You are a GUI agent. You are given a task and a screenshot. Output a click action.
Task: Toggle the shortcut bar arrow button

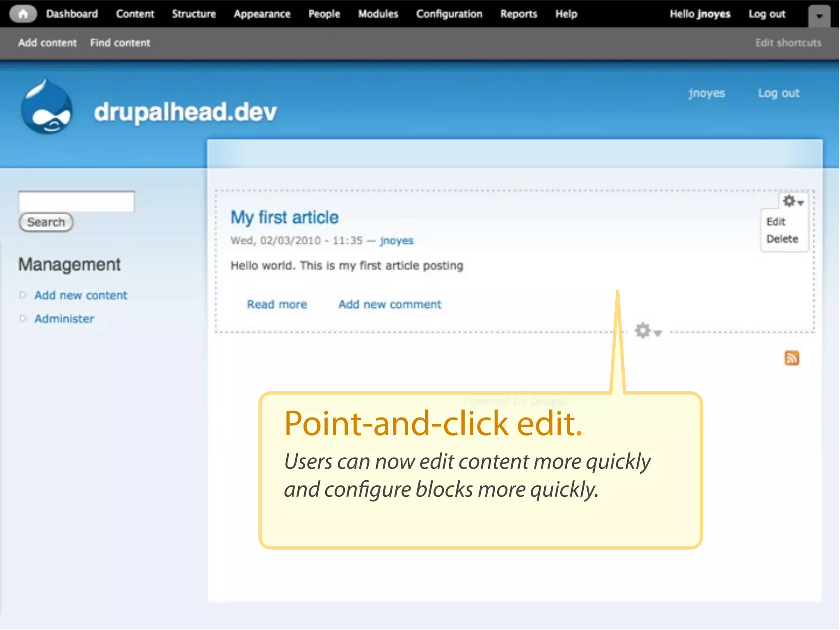819,16
